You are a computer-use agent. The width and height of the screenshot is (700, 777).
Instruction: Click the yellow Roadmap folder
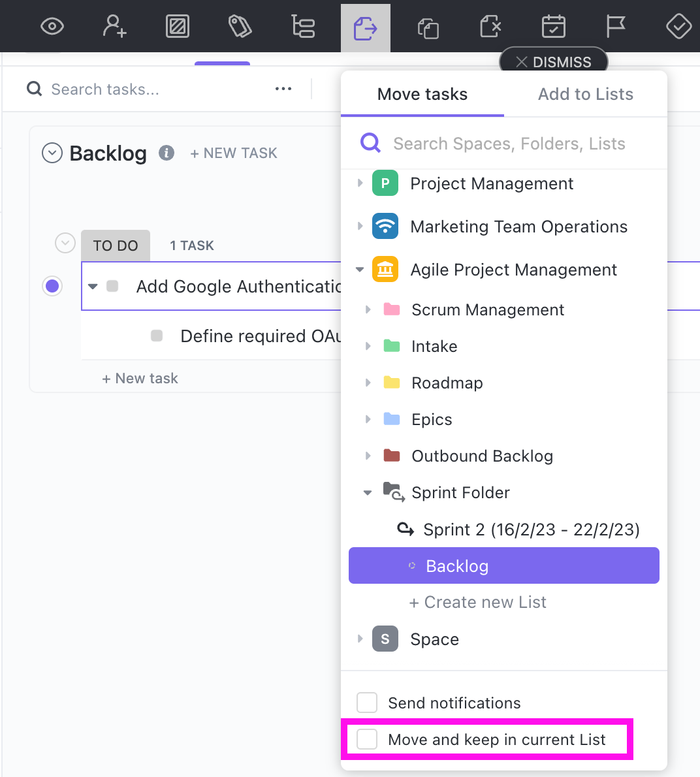point(447,383)
